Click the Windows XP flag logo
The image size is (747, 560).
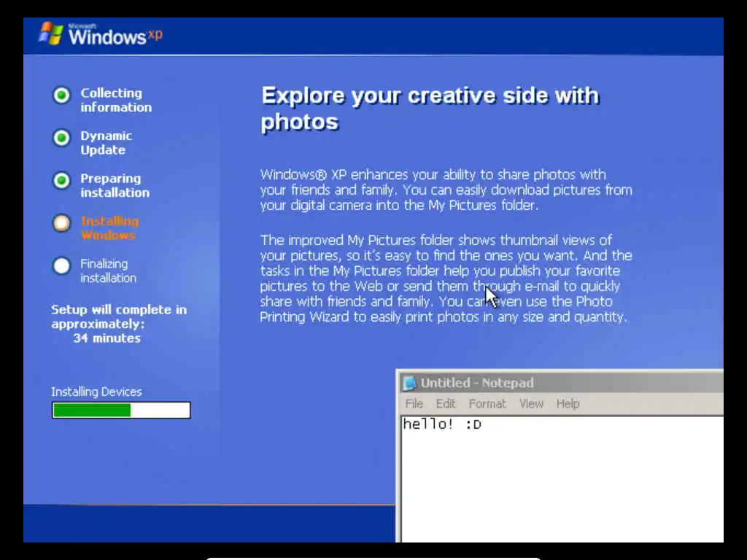point(51,34)
